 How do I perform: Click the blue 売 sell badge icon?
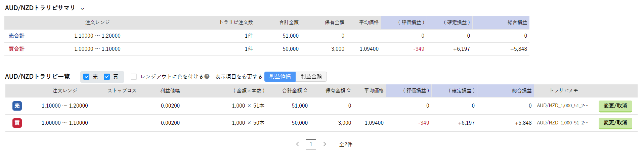click(x=17, y=106)
